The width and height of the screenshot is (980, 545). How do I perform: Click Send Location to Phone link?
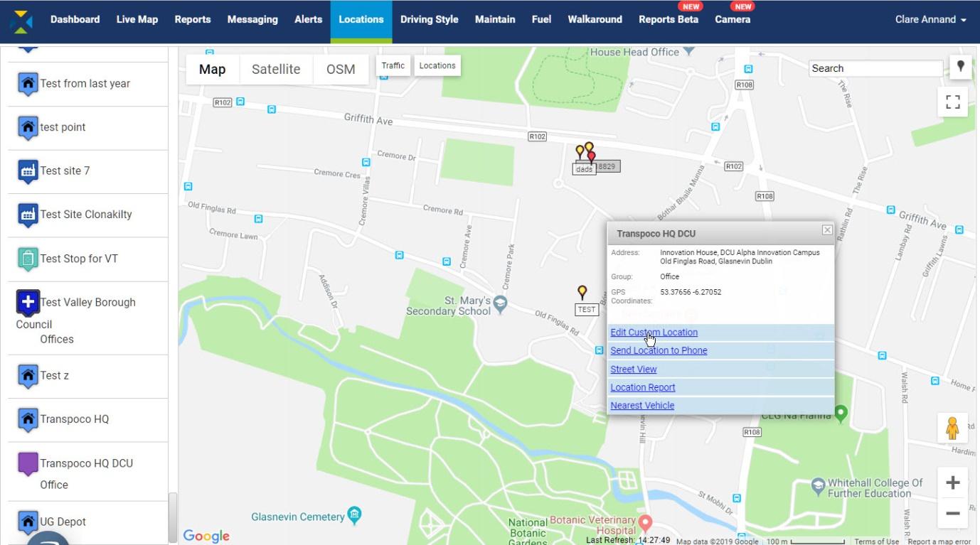click(659, 350)
